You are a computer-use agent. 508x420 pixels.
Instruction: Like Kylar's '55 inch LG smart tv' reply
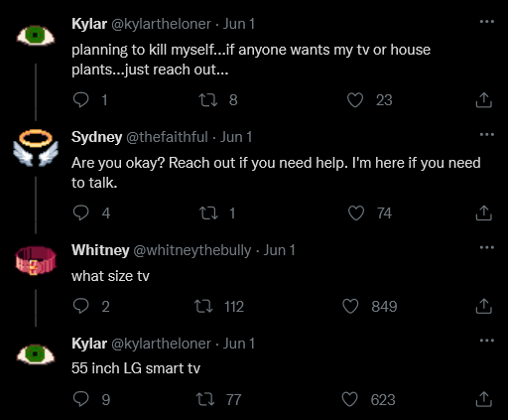click(x=349, y=399)
